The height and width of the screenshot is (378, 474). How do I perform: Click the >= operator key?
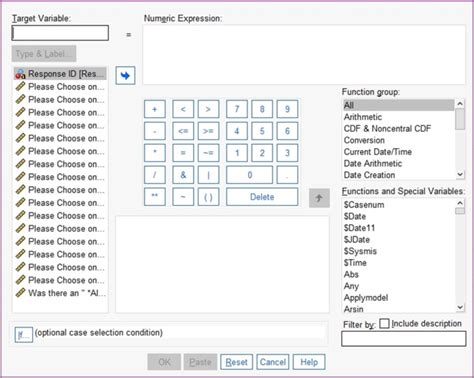click(208, 131)
